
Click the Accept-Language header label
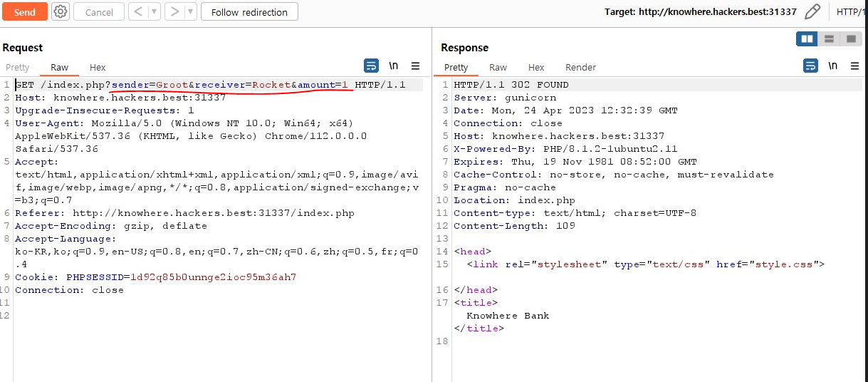pyautogui.click(x=65, y=239)
